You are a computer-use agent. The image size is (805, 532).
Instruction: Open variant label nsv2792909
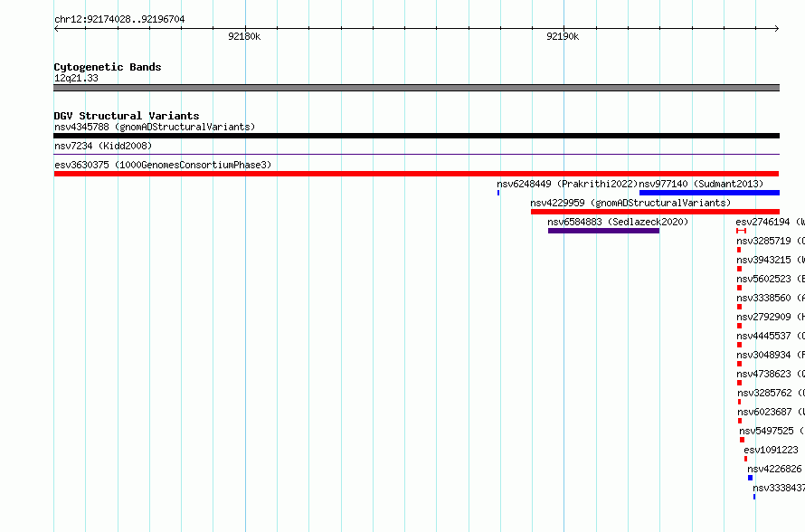coord(763,317)
